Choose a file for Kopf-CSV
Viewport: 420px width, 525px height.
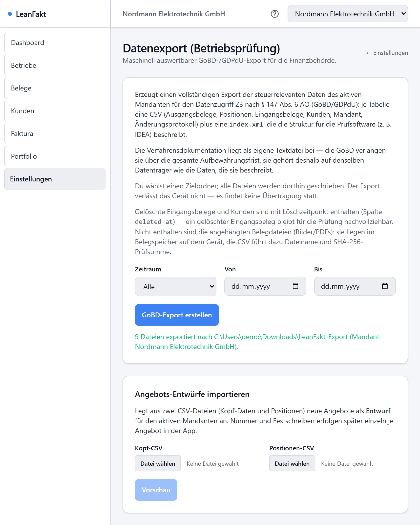pyautogui.click(x=158, y=463)
